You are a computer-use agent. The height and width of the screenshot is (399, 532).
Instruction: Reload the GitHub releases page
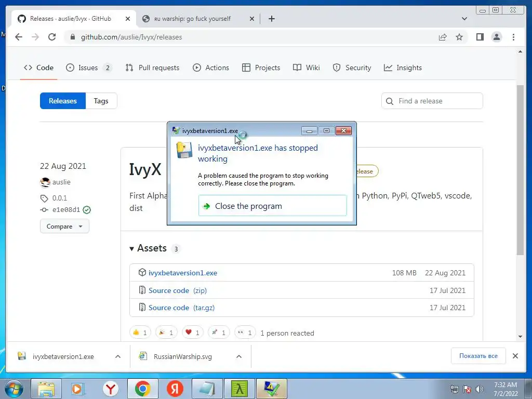pos(52,37)
